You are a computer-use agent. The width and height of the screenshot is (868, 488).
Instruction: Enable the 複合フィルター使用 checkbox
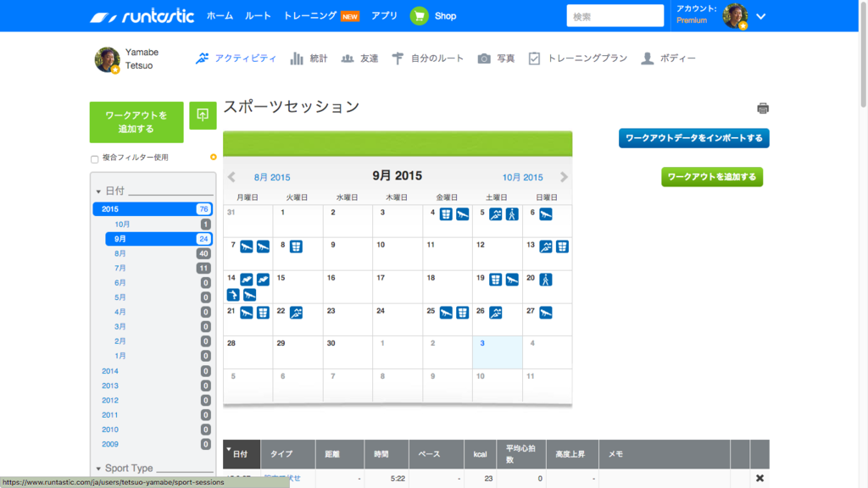point(93,157)
